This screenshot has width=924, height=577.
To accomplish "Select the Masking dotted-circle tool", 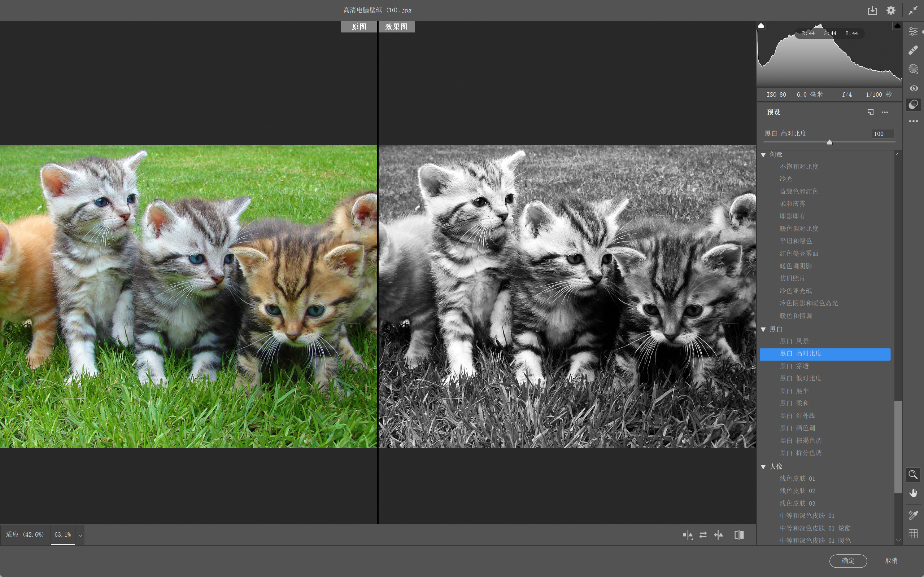I will coord(913,69).
